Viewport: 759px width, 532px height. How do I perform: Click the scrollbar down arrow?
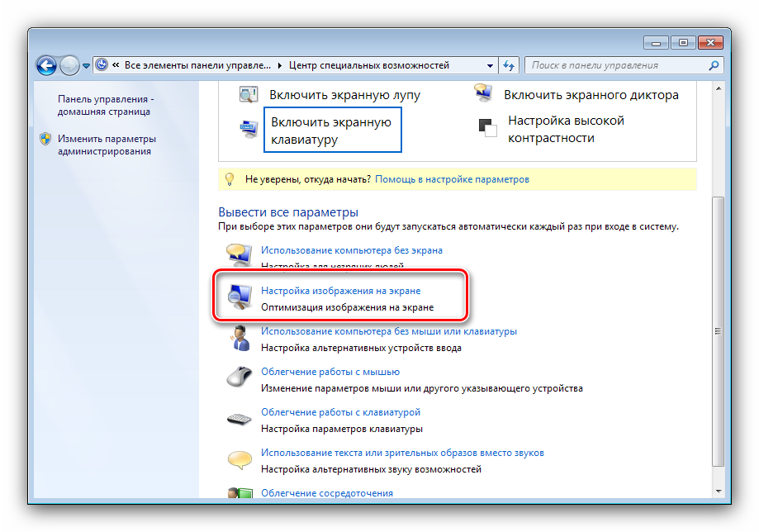(x=719, y=491)
